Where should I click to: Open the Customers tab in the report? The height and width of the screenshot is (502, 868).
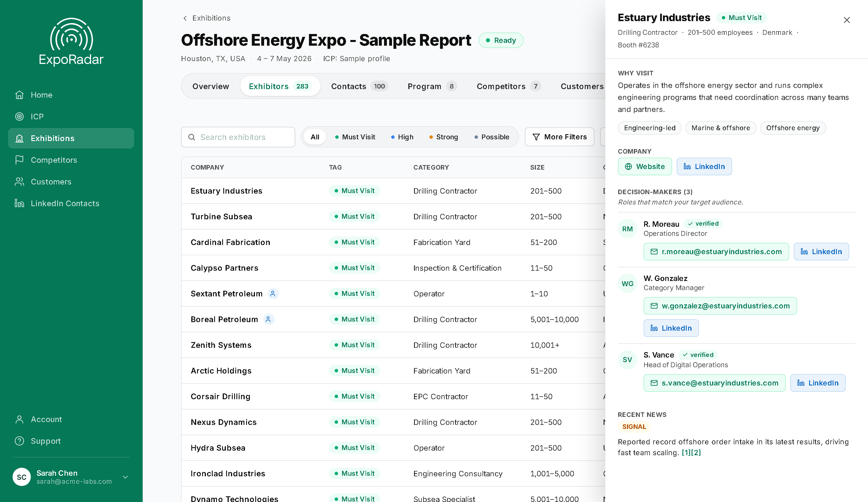(582, 86)
